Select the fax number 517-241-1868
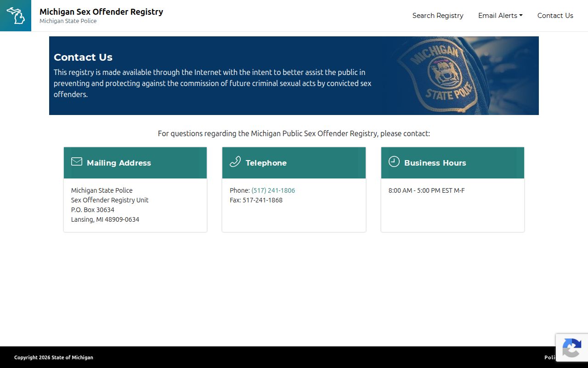The height and width of the screenshot is (368, 588). (x=262, y=200)
